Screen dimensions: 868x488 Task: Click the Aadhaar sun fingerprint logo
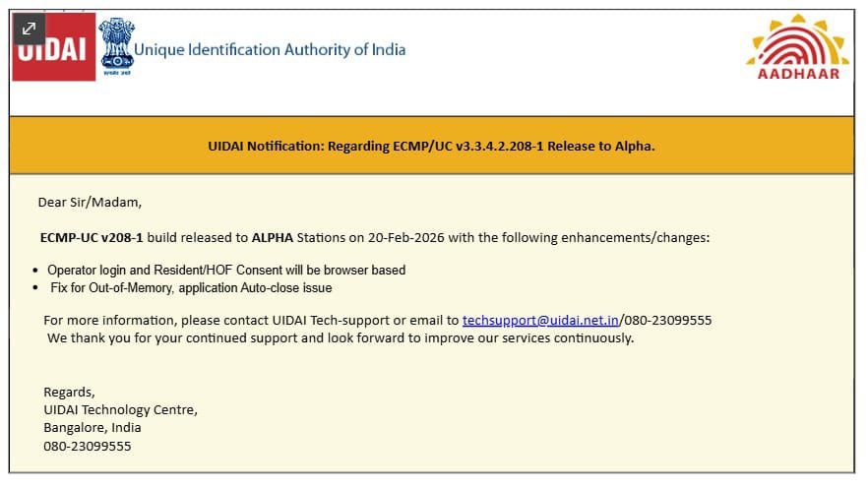pos(797,41)
